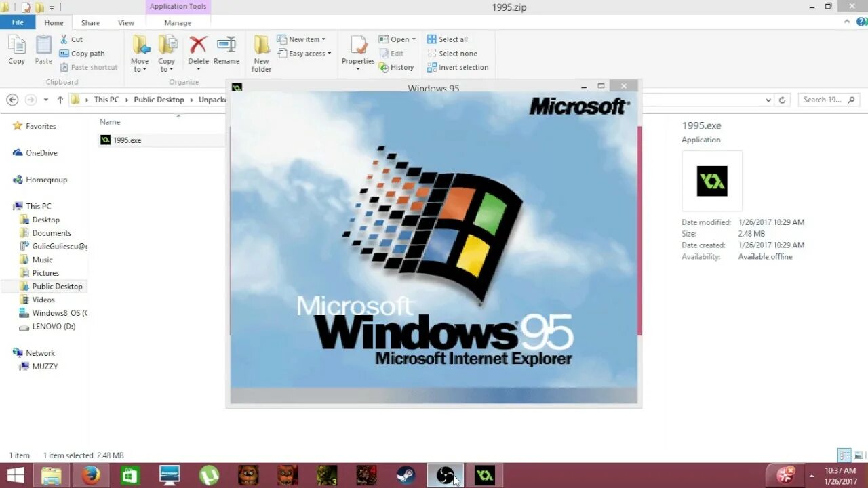Select LENOVO (D:) drive

47,326
